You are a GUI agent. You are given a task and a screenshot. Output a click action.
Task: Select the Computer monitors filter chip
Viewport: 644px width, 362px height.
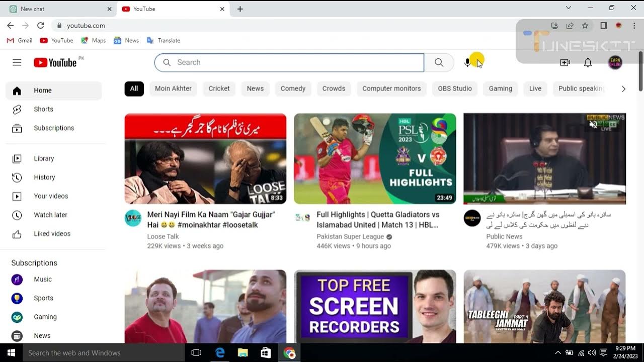point(391,88)
